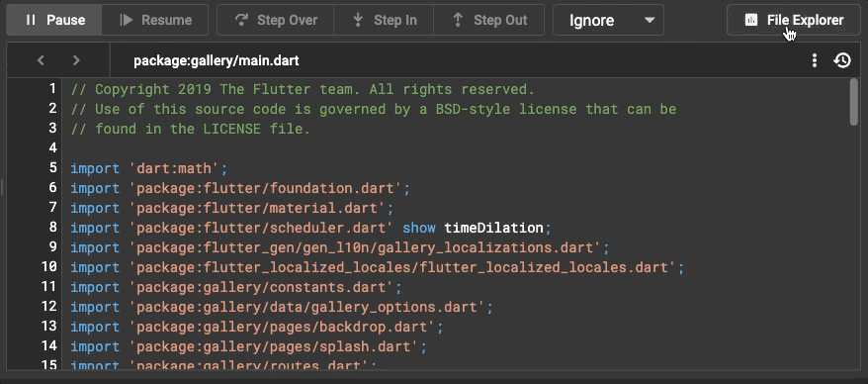Set breakpoint at line number 8

click(53, 228)
